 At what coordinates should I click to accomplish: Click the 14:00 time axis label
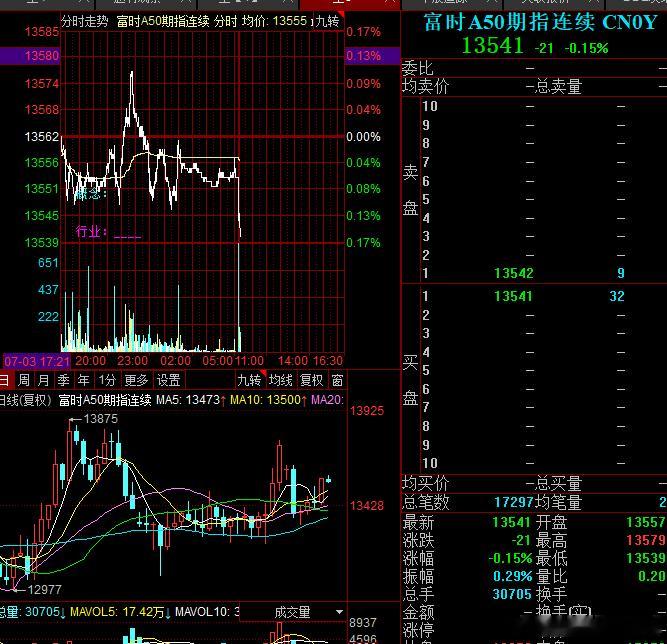[293, 361]
